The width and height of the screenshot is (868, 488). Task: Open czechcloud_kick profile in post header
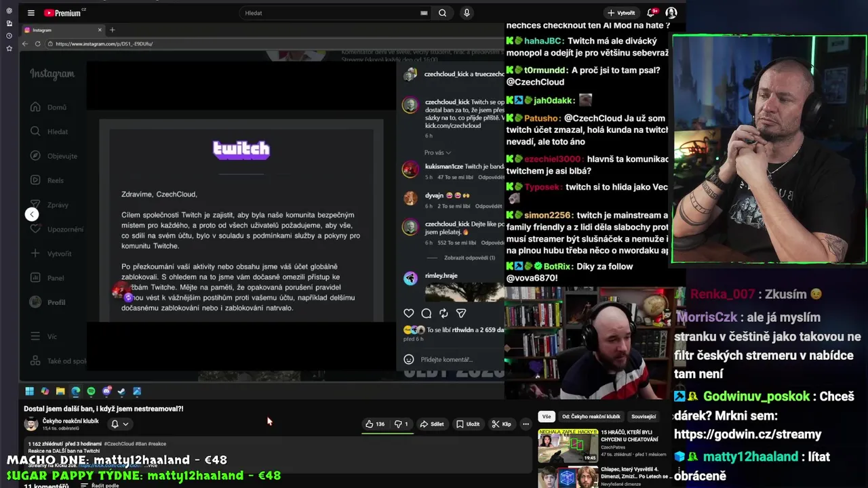[x=447, y=74]
